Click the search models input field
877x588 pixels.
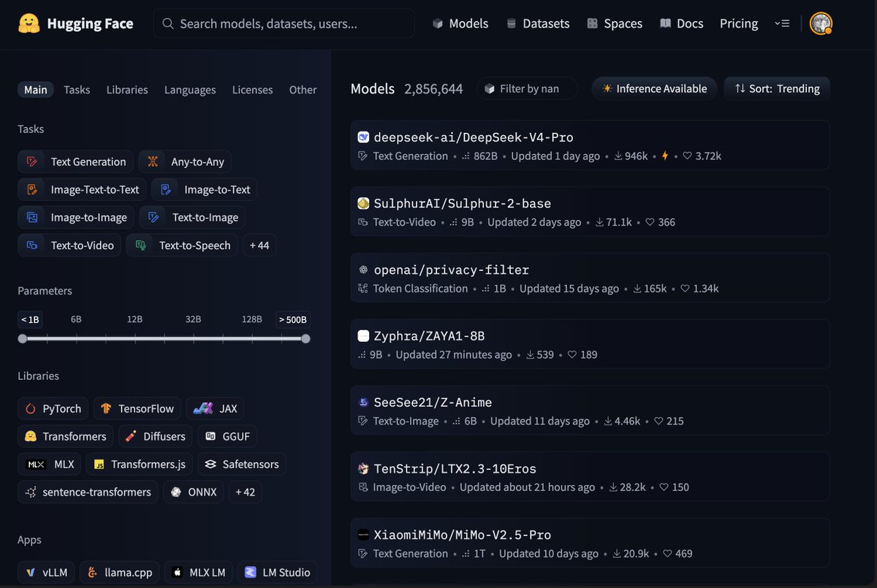pos(284,23)
